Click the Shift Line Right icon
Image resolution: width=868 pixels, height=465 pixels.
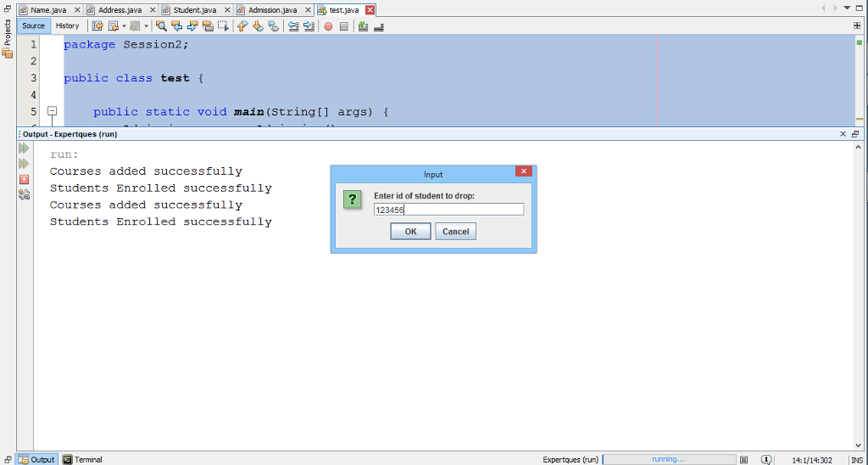coord(309,26)
